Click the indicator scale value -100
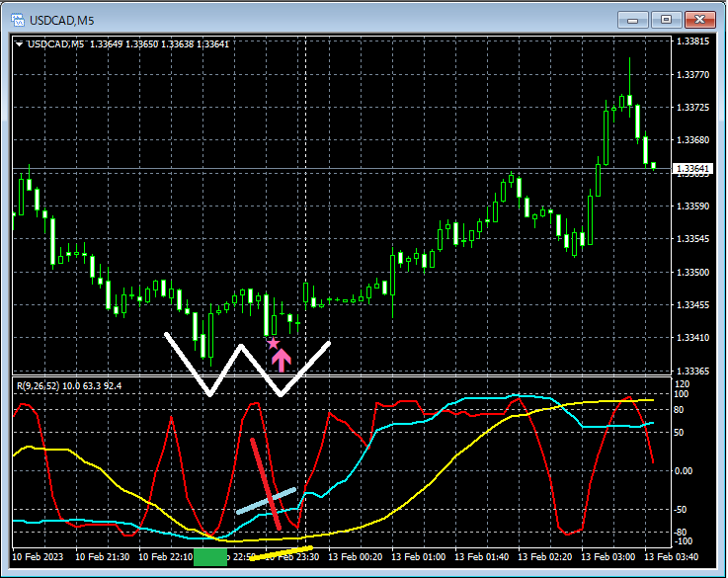This screenshot has width=728, height=578. [x=682, y=541]
